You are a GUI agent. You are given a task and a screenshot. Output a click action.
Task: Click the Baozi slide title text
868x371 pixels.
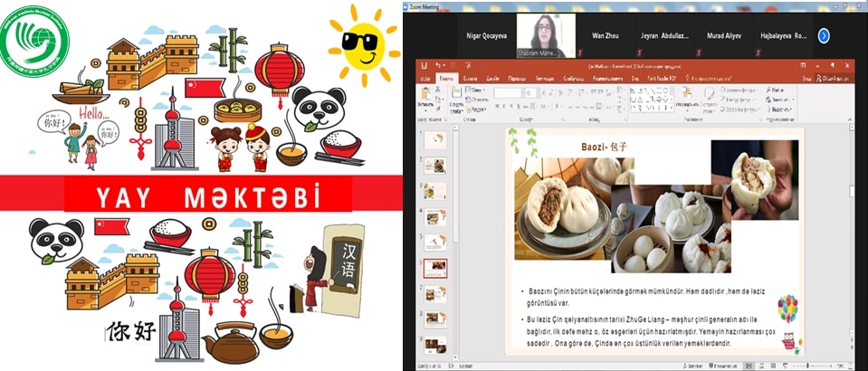[x=605, y=147]
